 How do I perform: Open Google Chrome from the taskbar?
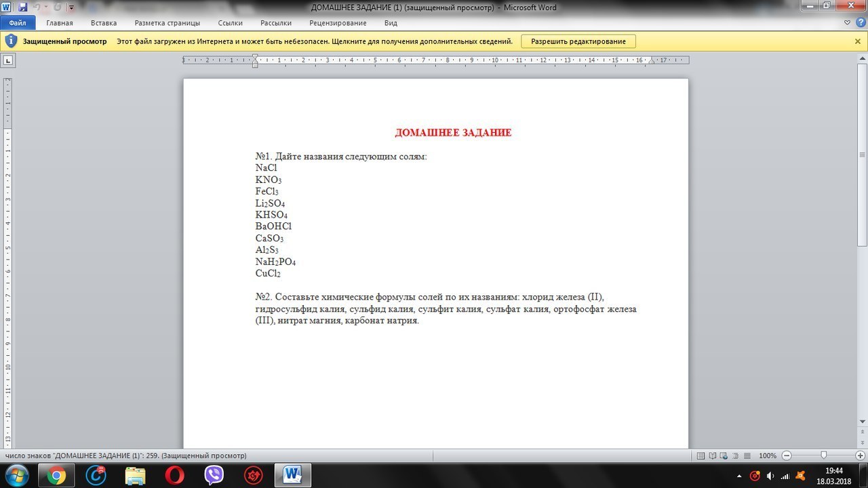(56, 475)
